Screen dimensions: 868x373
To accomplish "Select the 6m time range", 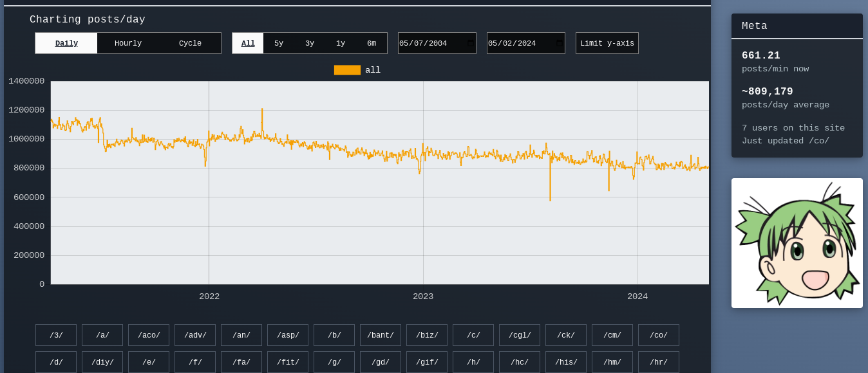I will click(372, 43).
